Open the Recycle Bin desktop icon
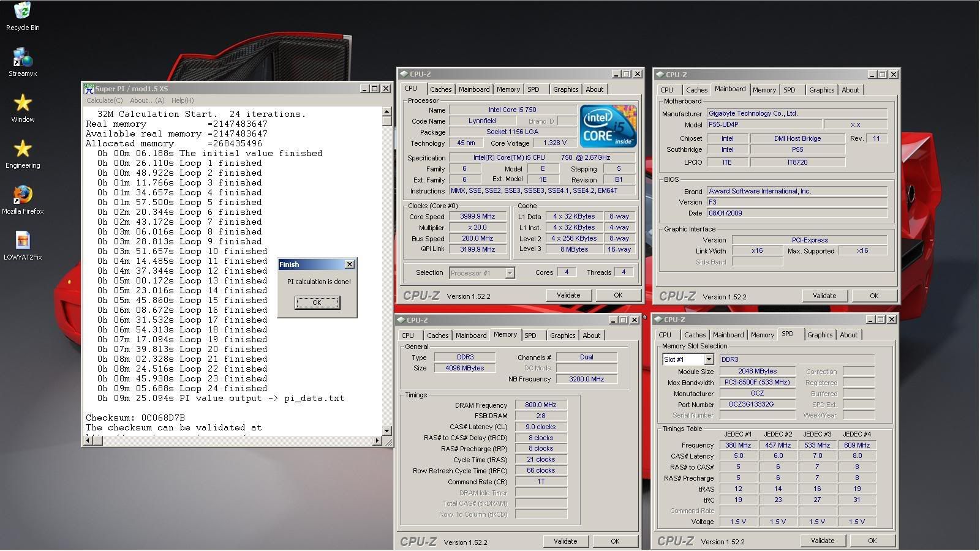This screenshot has height=551, width=980. click(23, 12)
